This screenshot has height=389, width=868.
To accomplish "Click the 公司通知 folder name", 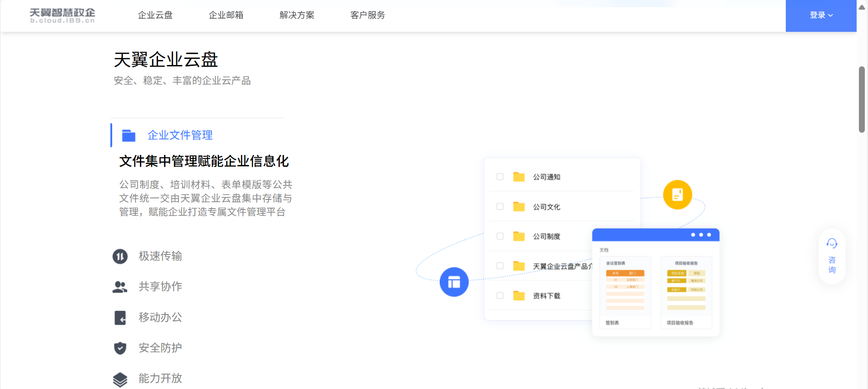I will [x=546, y=177].
